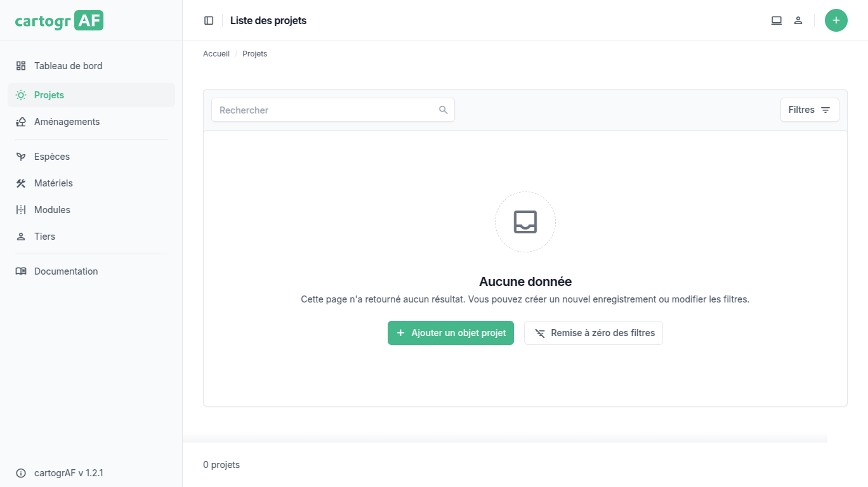Click the magnifier search icon
This screenshot has height=487, width=868.
[x=444, y=110]
